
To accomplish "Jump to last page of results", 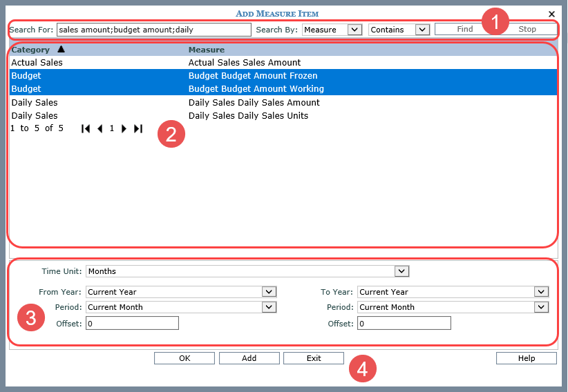I will [138, 128].
